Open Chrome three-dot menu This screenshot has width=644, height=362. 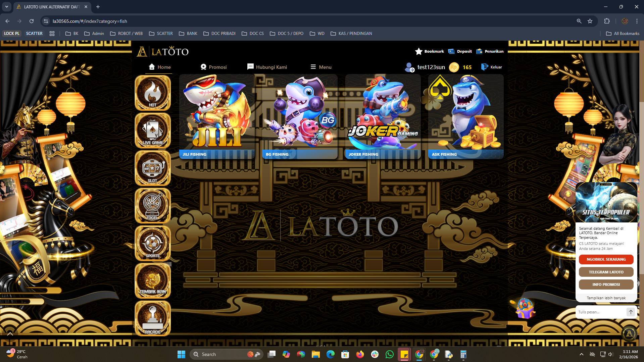(x=637, y=21)
